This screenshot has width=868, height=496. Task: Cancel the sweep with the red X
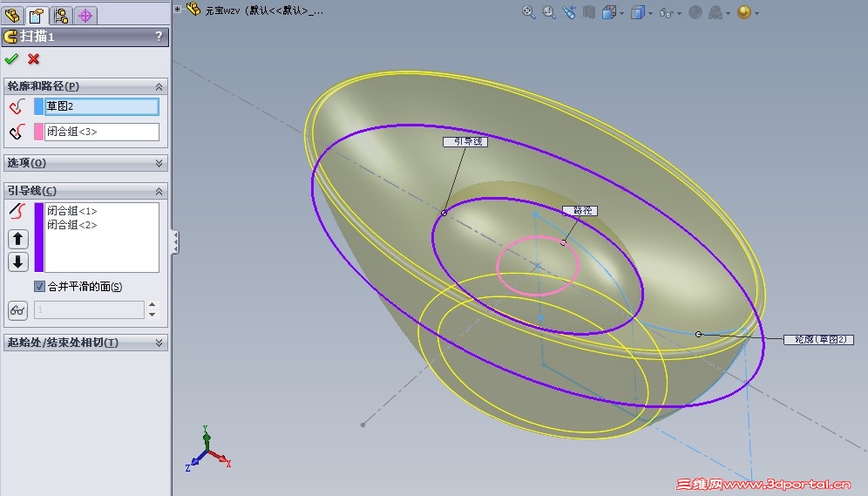[x=34, y=58]
